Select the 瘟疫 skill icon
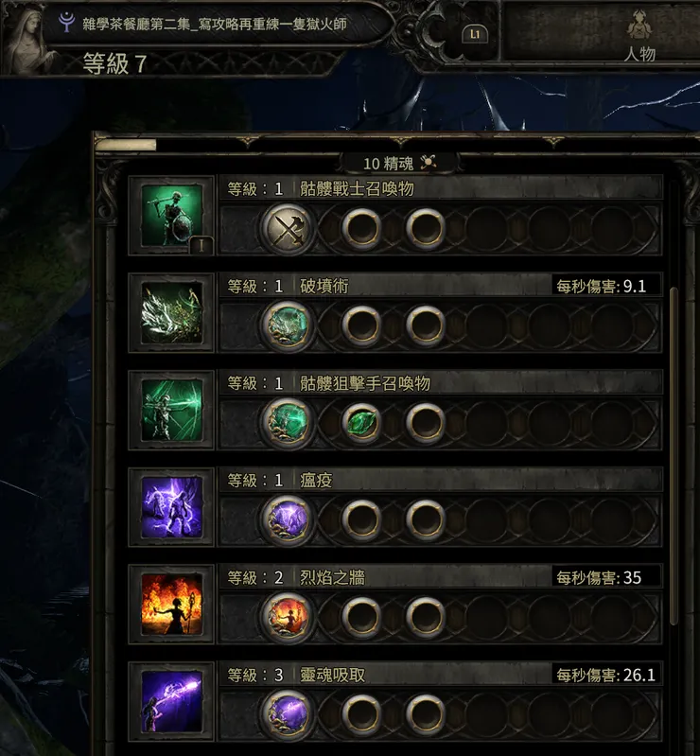This screenshot has height=756, width=700. click(x=171, y=507)
